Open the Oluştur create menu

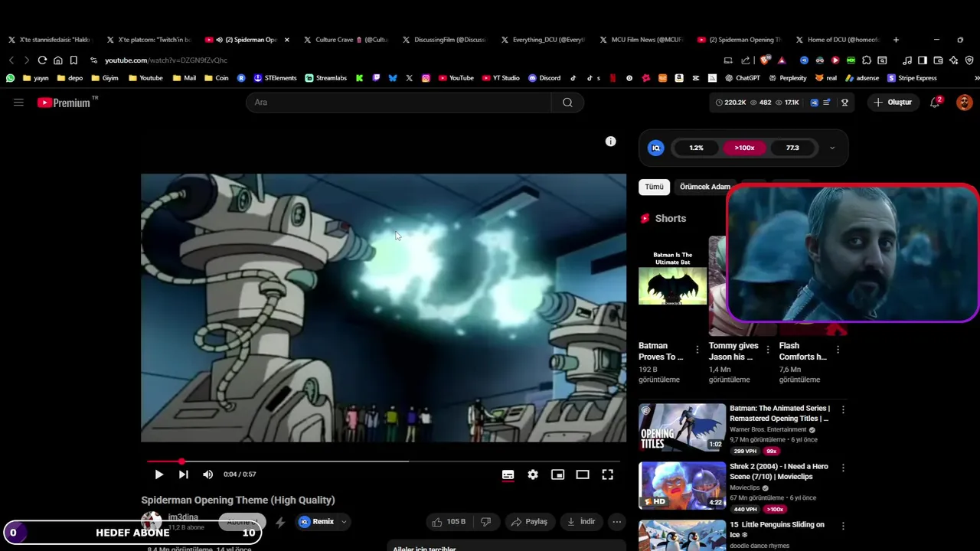coord(893,103)
